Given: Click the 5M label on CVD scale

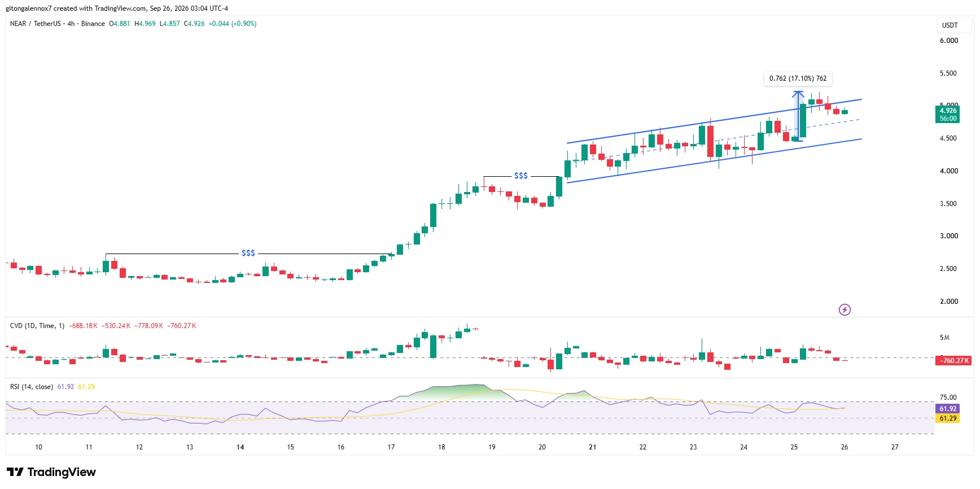Looking at the screenshot, I should (944, 338).
